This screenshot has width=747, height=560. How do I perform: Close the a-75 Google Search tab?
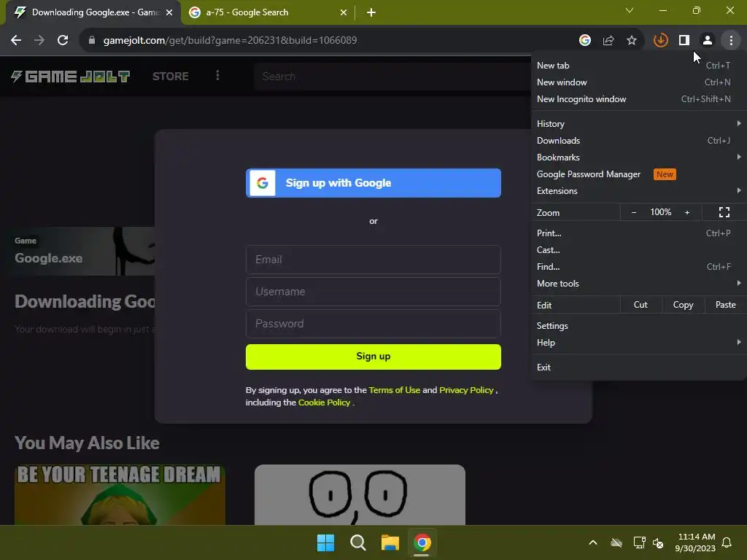pos(344,12)
